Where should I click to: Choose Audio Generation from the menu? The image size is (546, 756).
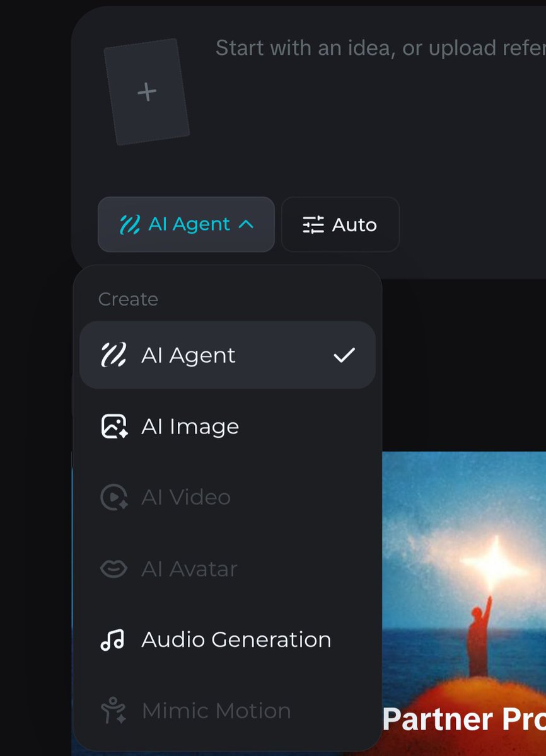[x=228, y=639]
